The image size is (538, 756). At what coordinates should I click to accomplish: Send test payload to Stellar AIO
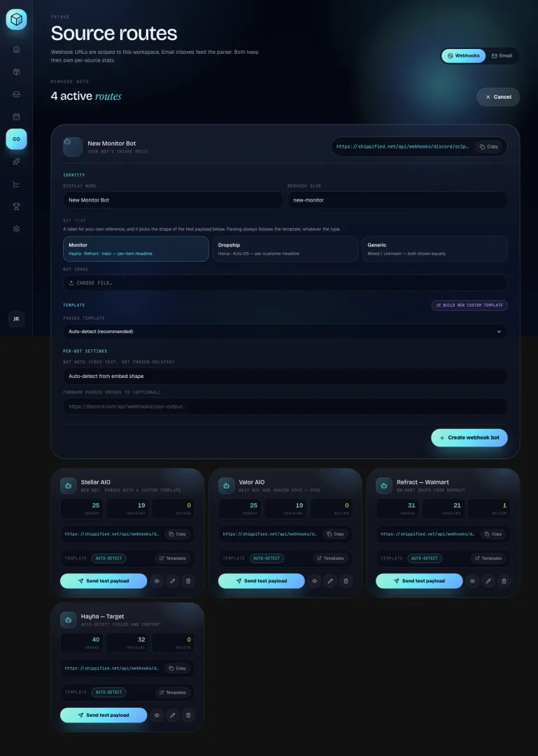pos(104,581)
